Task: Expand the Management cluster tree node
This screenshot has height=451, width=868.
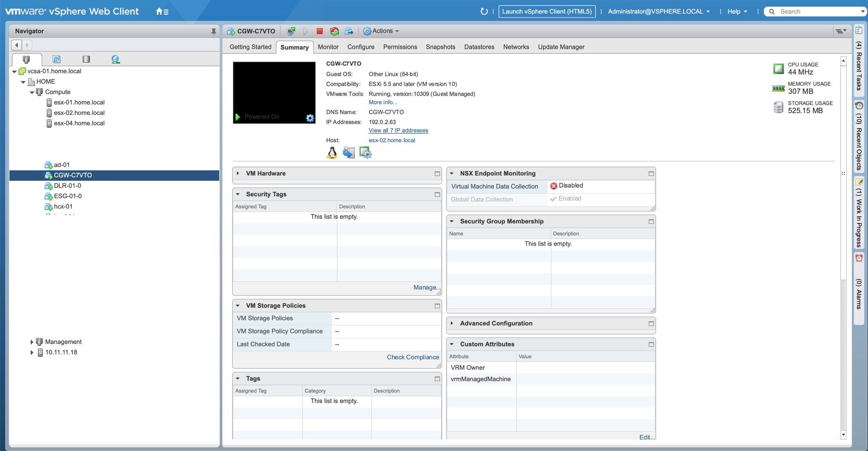Action: pyautogui.click(x=32, y=342)
